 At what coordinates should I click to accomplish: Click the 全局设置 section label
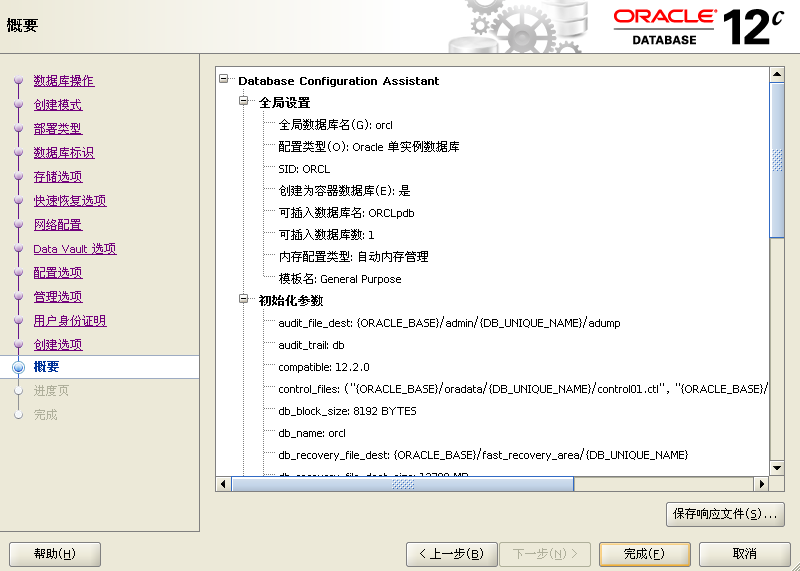285,103
